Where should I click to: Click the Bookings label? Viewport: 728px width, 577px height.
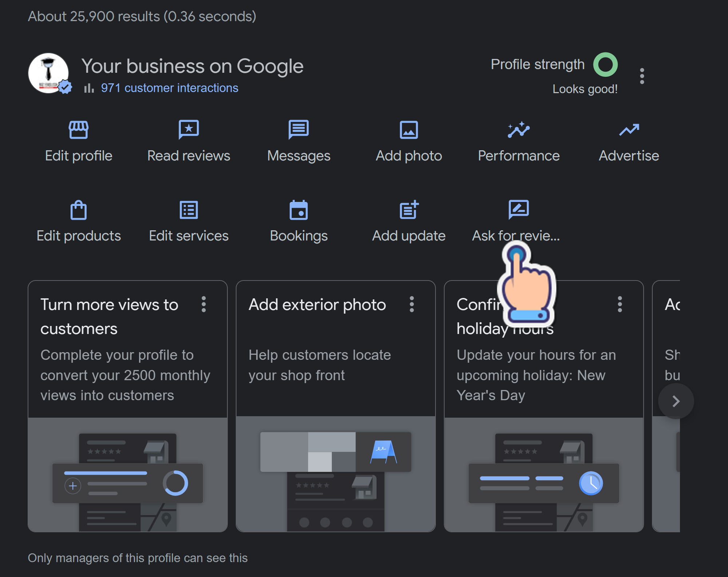pos(299,236)
